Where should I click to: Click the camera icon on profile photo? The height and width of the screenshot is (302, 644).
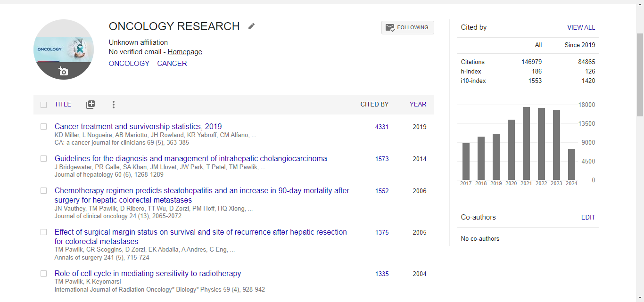point(63,71)
